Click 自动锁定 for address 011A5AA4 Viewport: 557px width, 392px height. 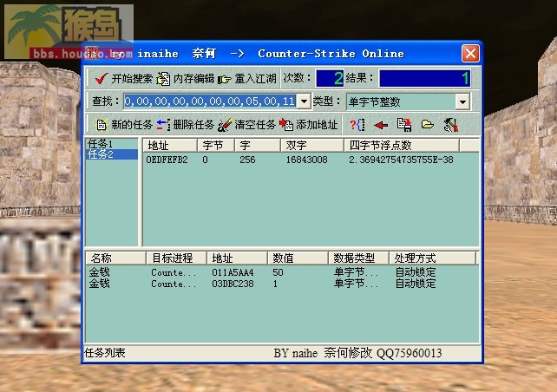pos(416,272)
